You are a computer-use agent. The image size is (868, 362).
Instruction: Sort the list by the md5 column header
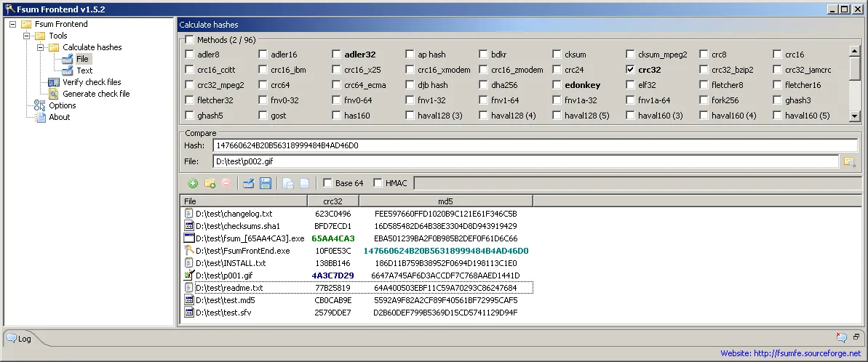[445, 201]
